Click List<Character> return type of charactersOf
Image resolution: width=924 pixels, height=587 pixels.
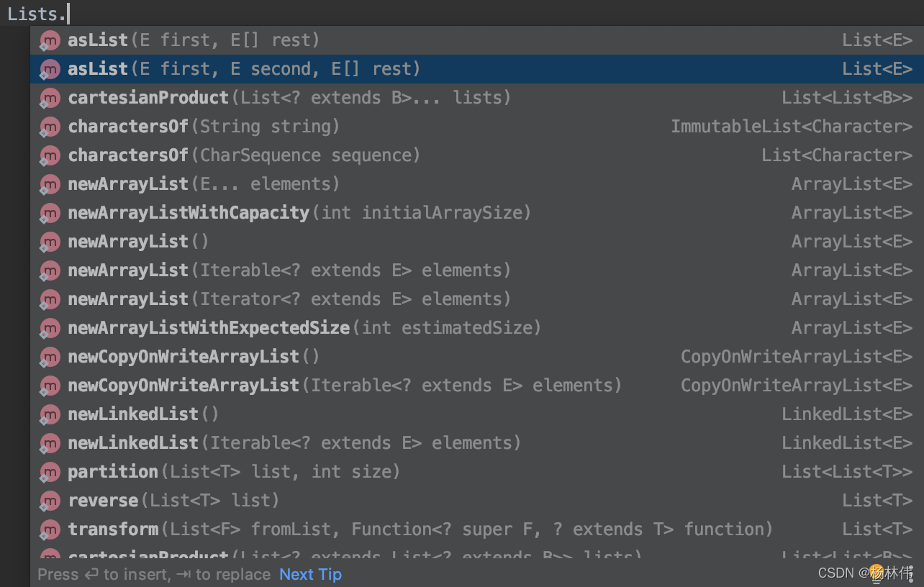pos(837,155)
